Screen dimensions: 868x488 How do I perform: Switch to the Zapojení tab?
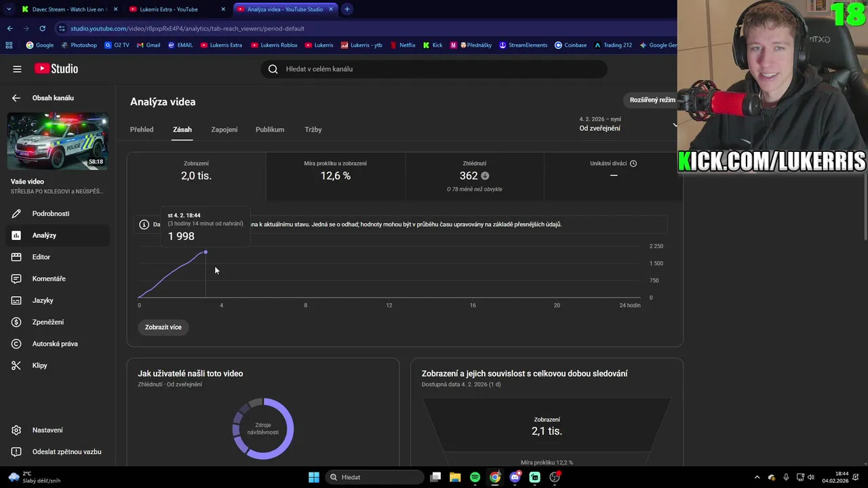click(x=224, y=129)
